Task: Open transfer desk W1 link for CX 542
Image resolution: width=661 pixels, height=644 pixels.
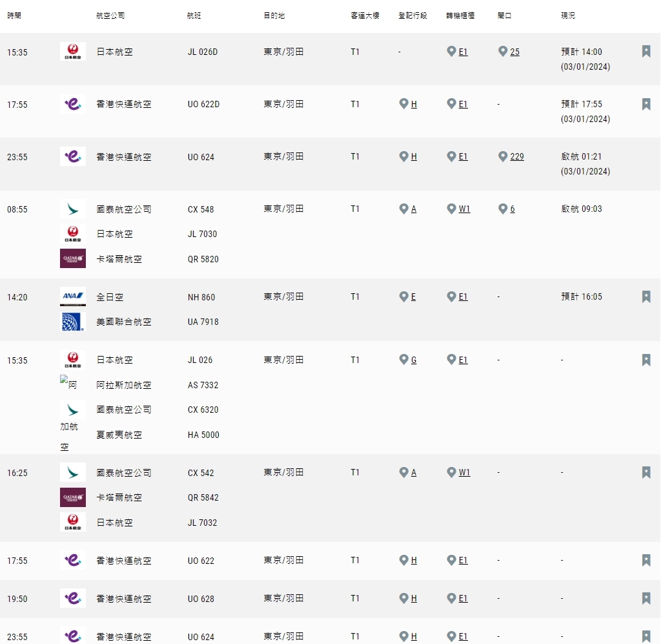Action: [464, 473]
